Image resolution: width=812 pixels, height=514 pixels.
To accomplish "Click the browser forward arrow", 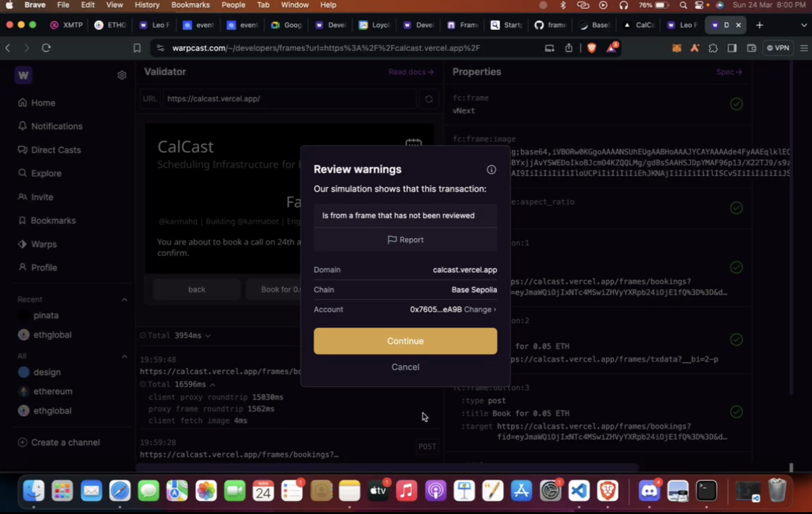I will [x=26, y=48].
